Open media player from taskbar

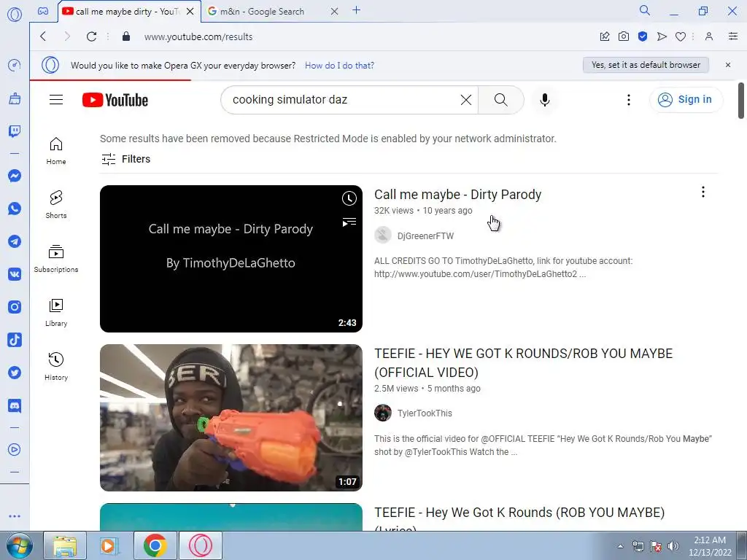(x=109, y=545)
